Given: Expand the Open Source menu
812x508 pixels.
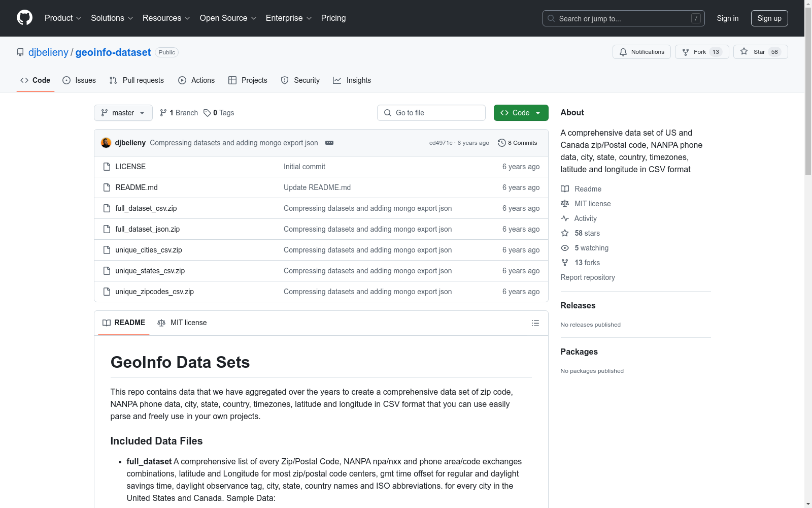Looking at the screenshot, I should (x=228, y=18).
